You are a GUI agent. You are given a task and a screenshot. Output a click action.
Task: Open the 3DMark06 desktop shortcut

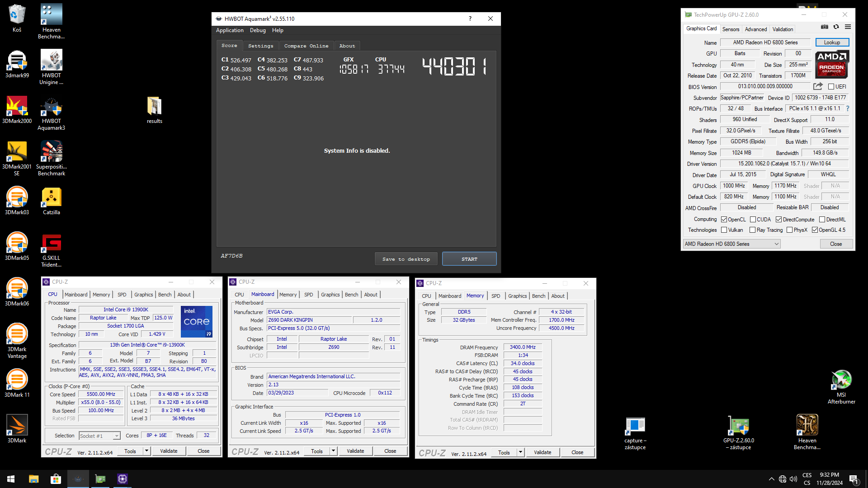17,292
